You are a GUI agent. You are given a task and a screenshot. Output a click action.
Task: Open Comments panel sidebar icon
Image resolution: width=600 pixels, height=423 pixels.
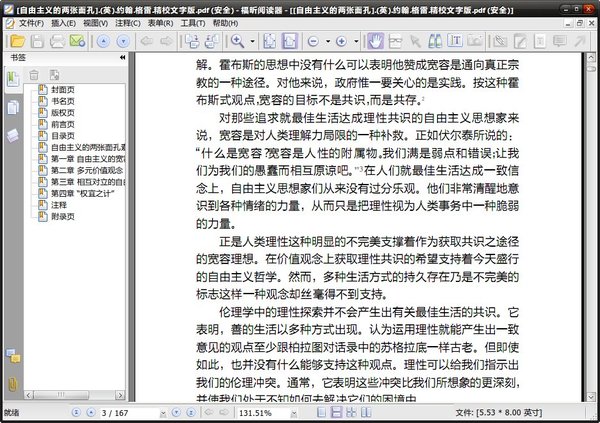tap(13, 356)
